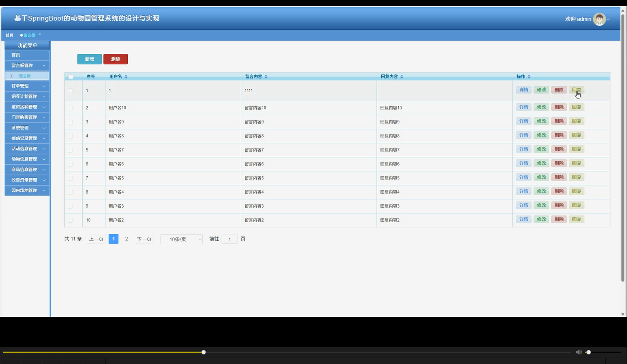Expand the 订单管理 menu
This screenshot has height=364, width=627.
pos(27,86)
